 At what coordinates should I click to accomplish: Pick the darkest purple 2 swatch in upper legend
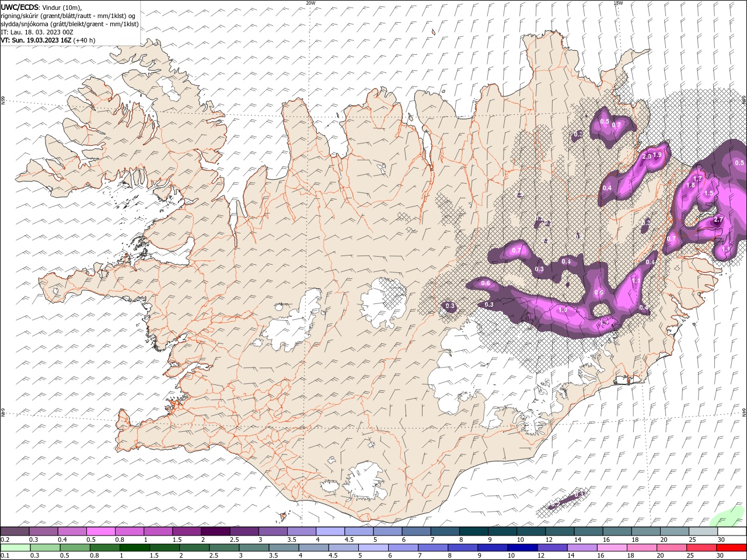[215, 531]
